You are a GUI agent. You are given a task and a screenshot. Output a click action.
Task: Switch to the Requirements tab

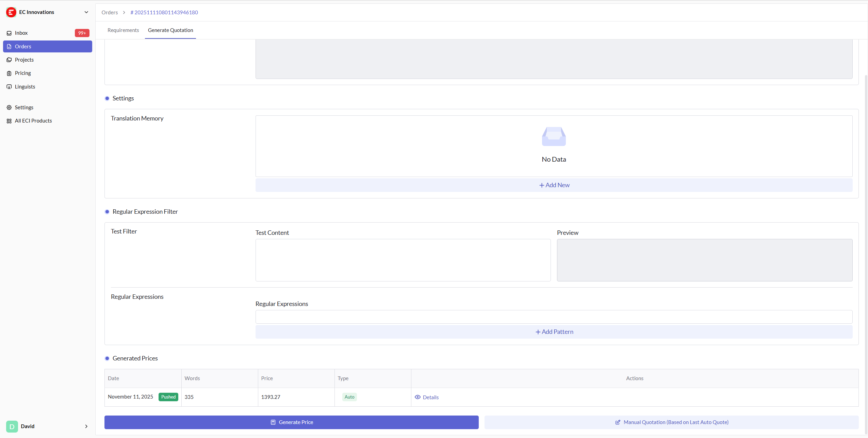click(x=123, y=30)
